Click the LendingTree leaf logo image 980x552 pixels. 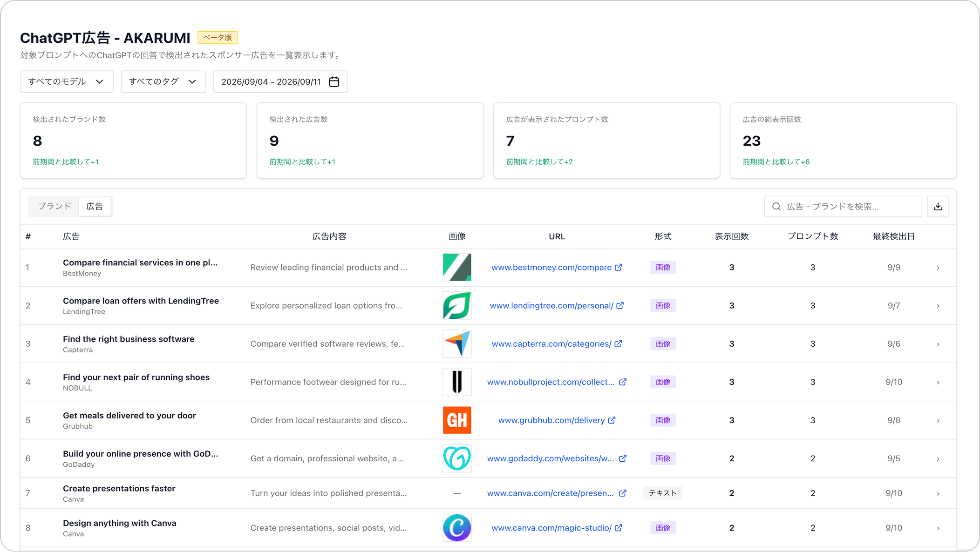(x=457, y=305)
